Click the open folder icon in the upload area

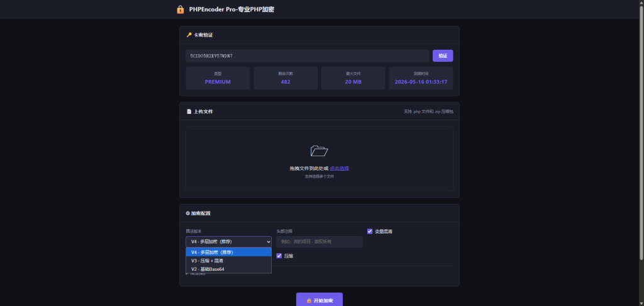pyautogui.click(x=319, y=150)
